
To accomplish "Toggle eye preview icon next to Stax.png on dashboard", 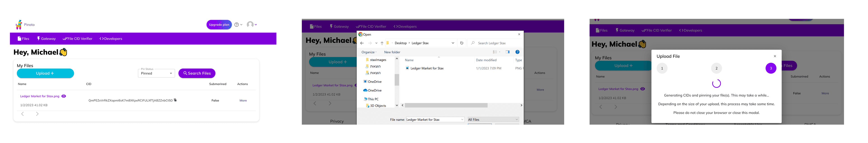I will (x=64, y=96).
